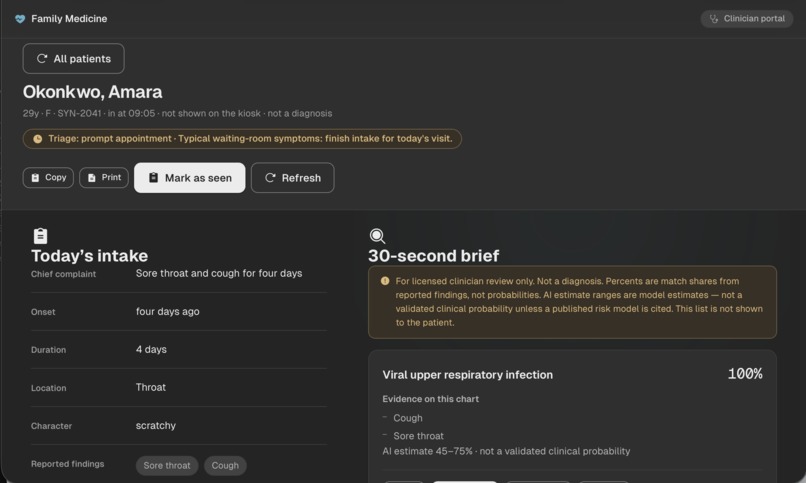Click the Family Medicine heart logo icon
Screen dimensions: 806x483
click(x=20, y=19)
